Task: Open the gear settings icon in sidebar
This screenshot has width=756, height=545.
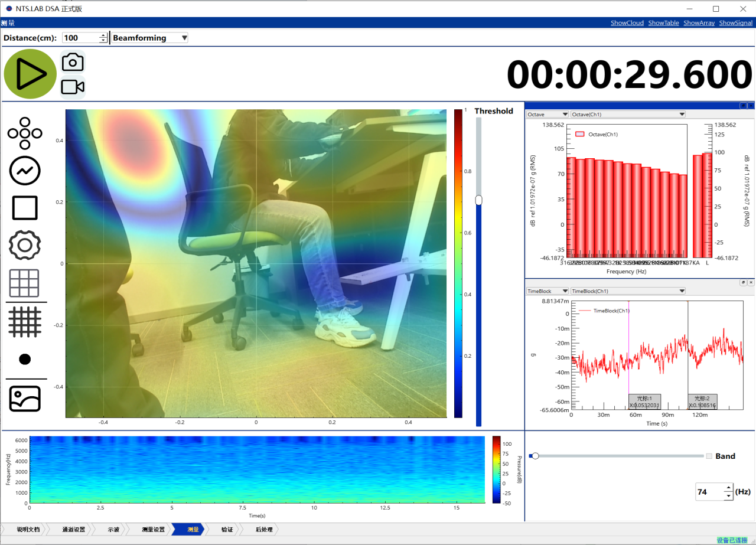Action: click(x=25, y=245)
